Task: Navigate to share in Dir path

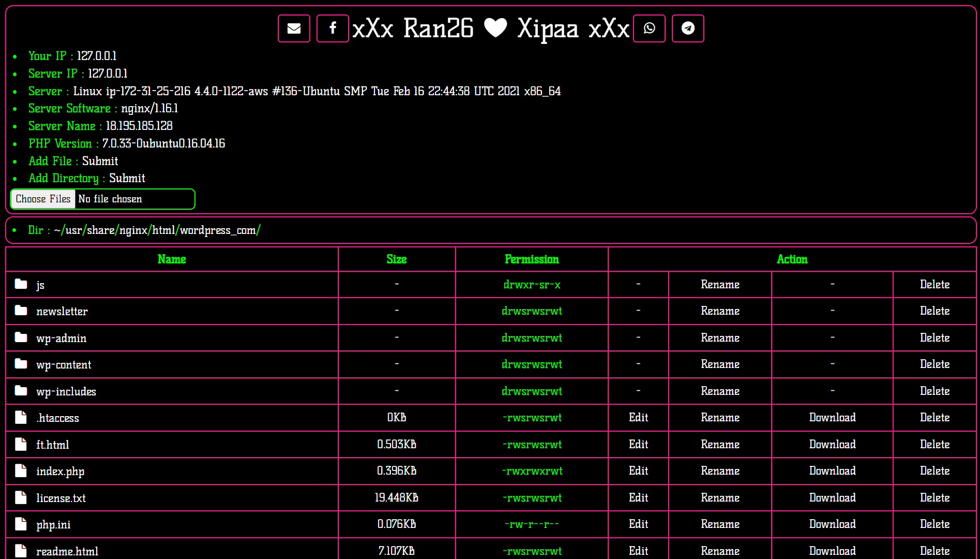Action: click(x=100, y=230)
